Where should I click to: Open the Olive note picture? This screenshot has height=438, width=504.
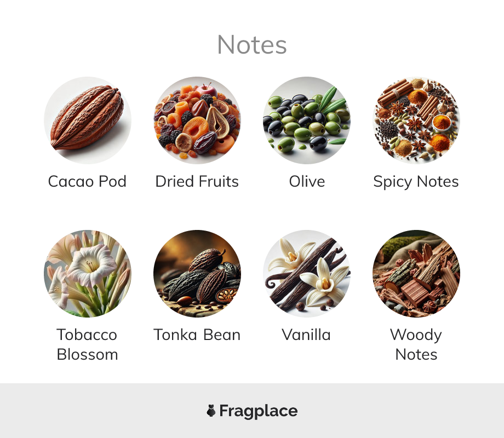pos(307,120)
